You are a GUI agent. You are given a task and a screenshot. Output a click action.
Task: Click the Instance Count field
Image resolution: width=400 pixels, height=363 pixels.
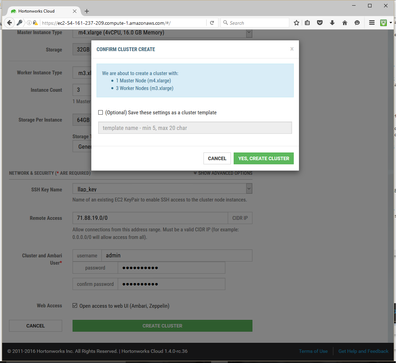click(82, 90)
